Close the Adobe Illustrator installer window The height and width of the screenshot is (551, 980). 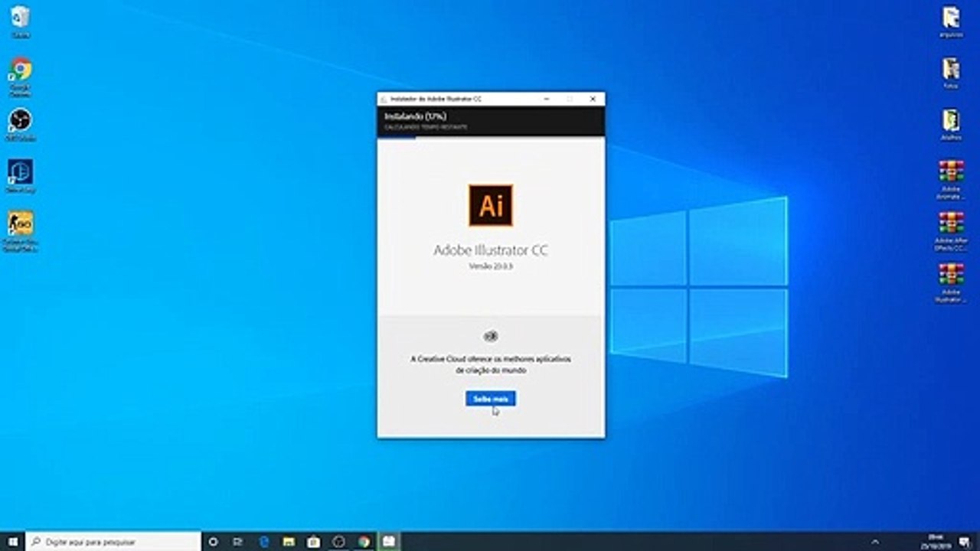pyautogui.click(x=593, y=99)
